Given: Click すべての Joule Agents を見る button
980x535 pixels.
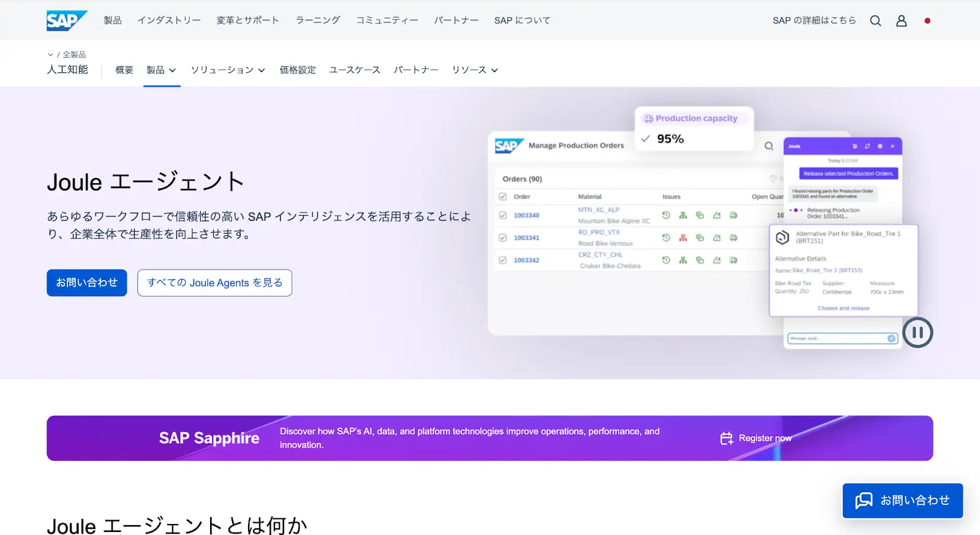Looking at the screenshot, I should 214,283.
